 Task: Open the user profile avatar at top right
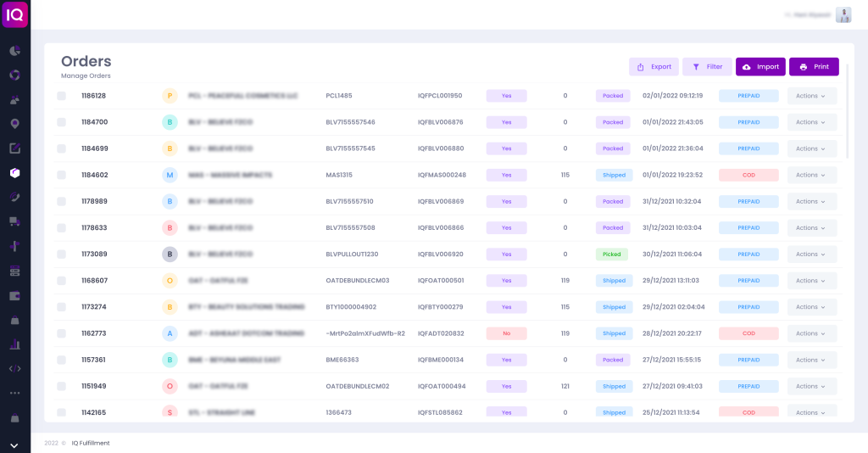[x=843, y=14]
